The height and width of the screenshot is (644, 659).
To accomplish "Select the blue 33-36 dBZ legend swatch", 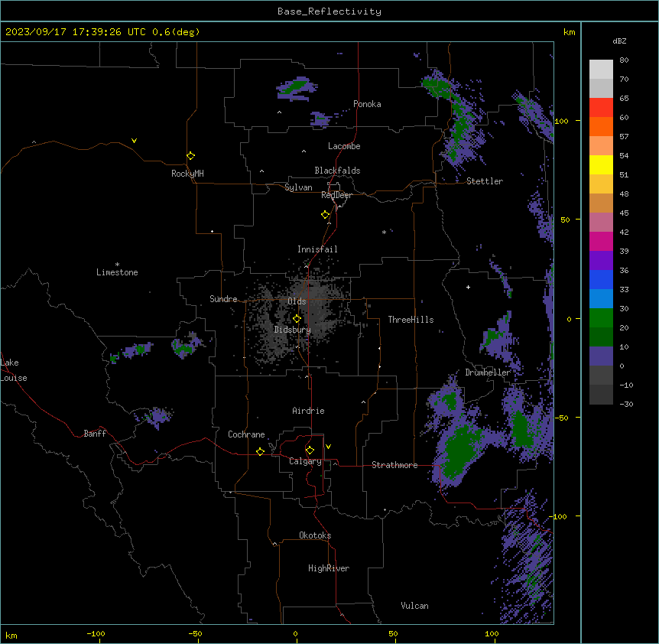I will click(x=601, y=279).
